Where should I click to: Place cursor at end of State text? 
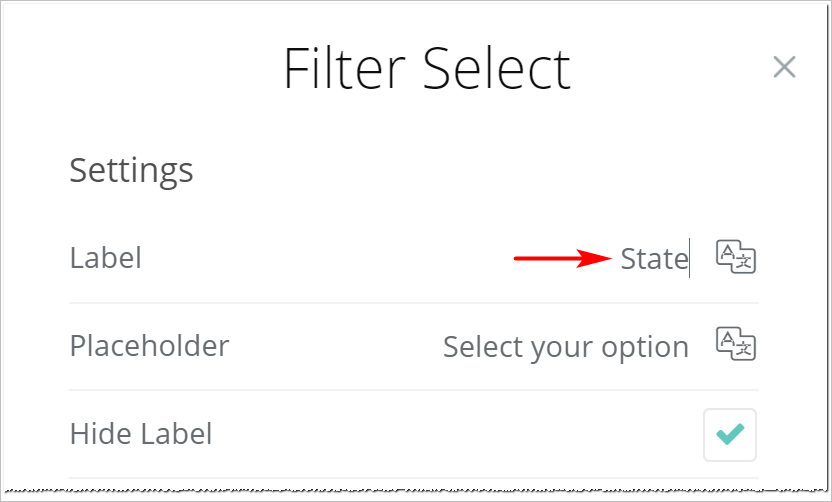click(689, 259)
